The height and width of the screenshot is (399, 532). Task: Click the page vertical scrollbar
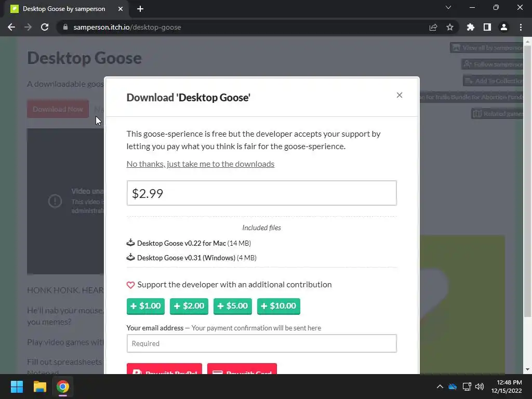[x=527, y=181]
